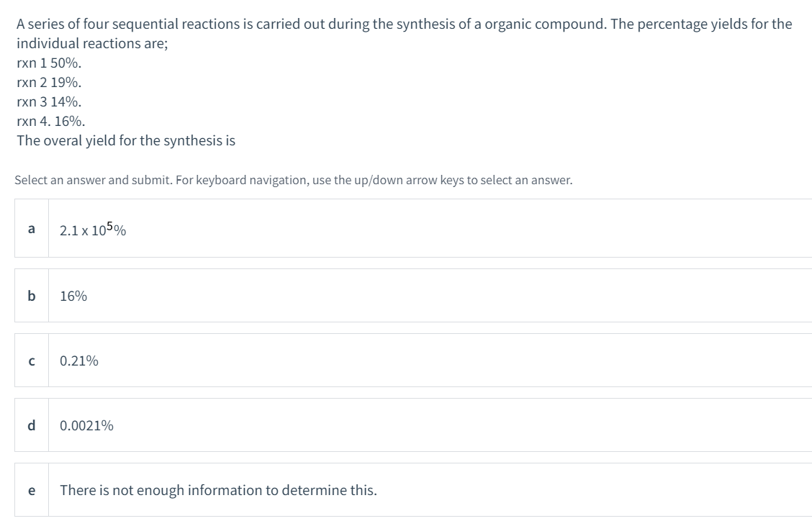
Task: Select answer option letter a
Action: pyautogui.click(x=31, y=230)
